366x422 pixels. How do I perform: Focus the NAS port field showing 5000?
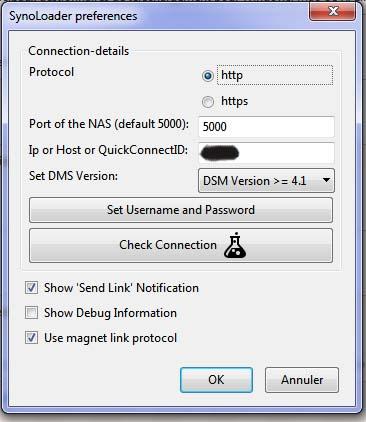(x=266, y=127)
